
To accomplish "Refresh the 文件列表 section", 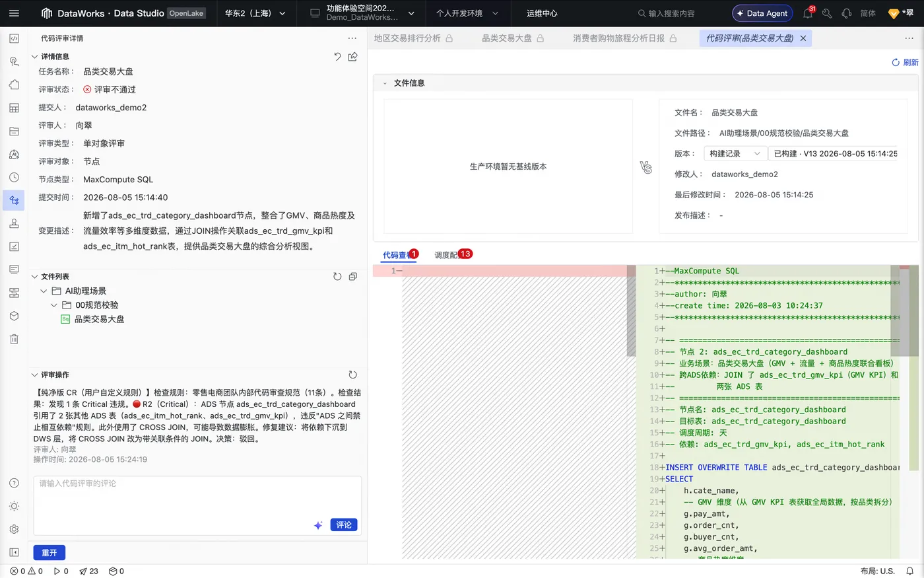I will [x=337, y=277].
